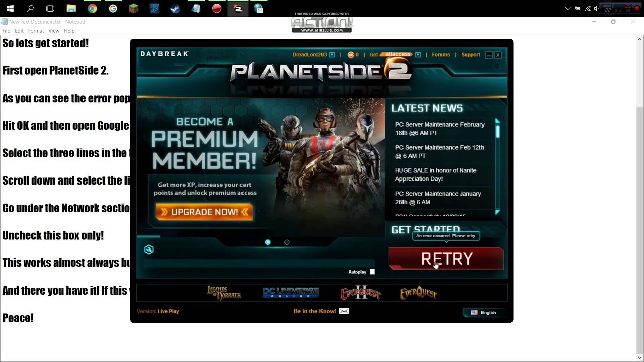The height and width of the screenshot is (362, 644).
Task: Click the Daybreak Cash coin icon
Action: tap(351, 55)
